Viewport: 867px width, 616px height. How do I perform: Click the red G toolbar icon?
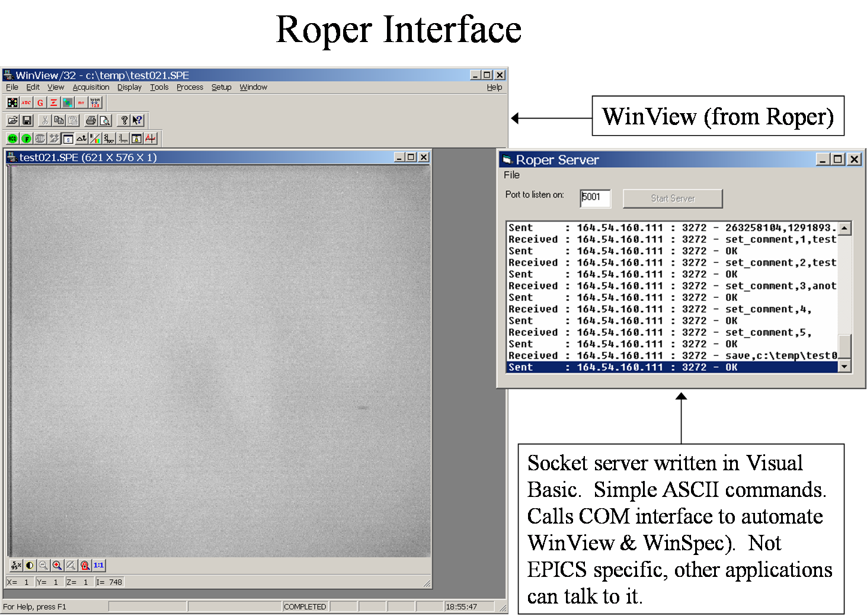(x=40, y=102)
